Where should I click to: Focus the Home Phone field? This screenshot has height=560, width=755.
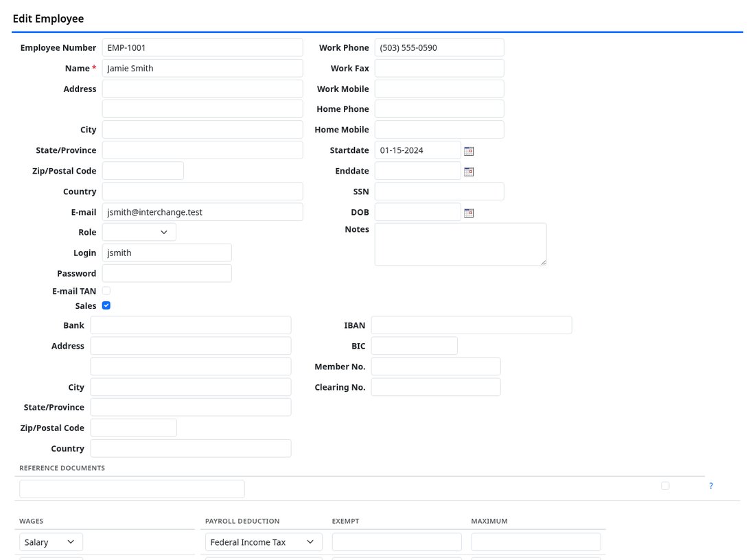point(439,109)
